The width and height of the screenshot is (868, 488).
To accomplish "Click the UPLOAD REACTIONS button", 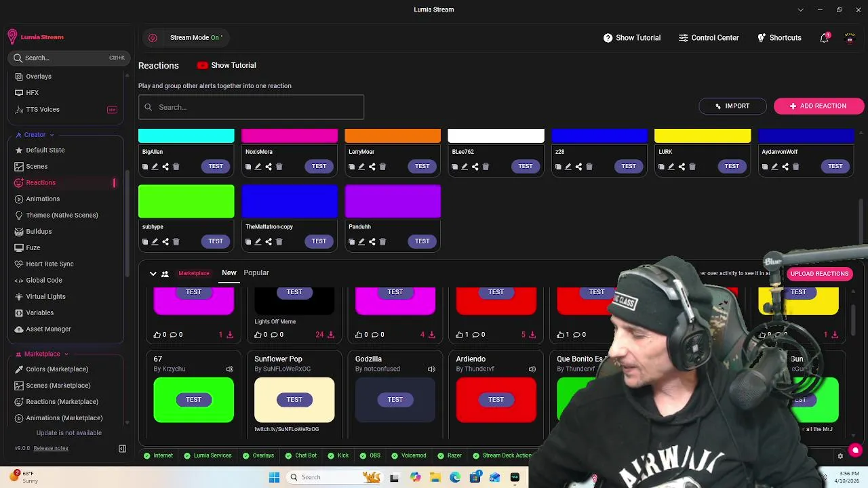I will tap(819, 274).
